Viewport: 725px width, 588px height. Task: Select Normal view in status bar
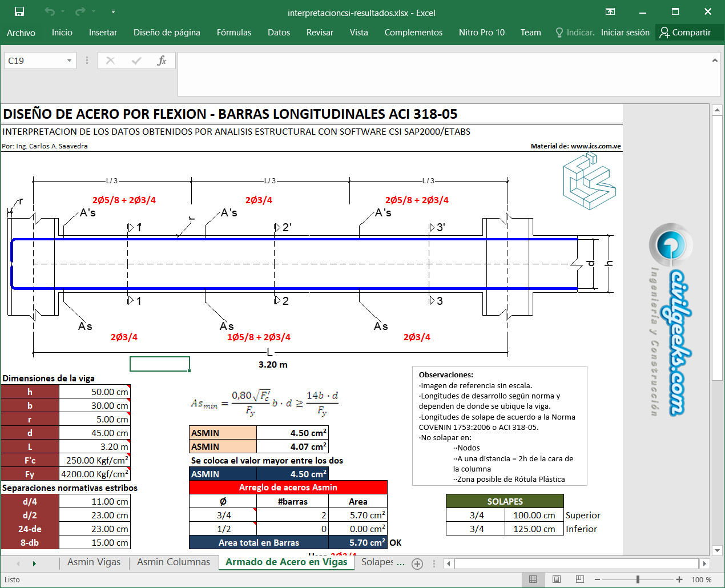pos(533,579)
